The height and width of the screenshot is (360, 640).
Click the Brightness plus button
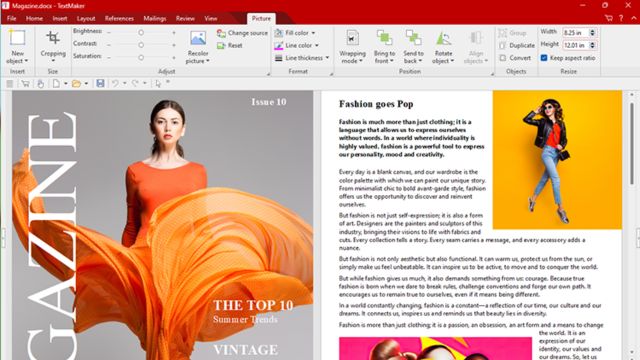point(174,32)
